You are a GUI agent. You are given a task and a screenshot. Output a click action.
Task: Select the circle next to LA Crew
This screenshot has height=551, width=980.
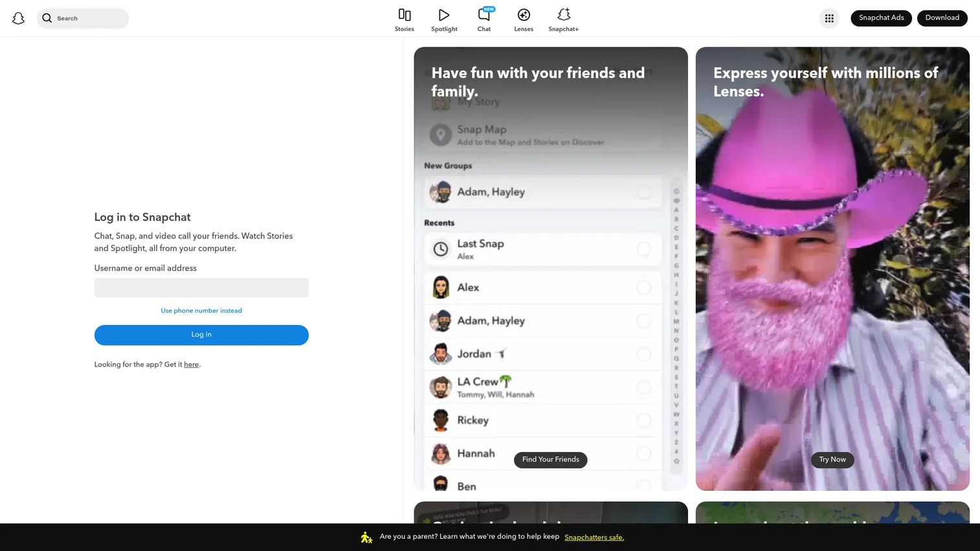pyautogui.click(x=644, y=387)
